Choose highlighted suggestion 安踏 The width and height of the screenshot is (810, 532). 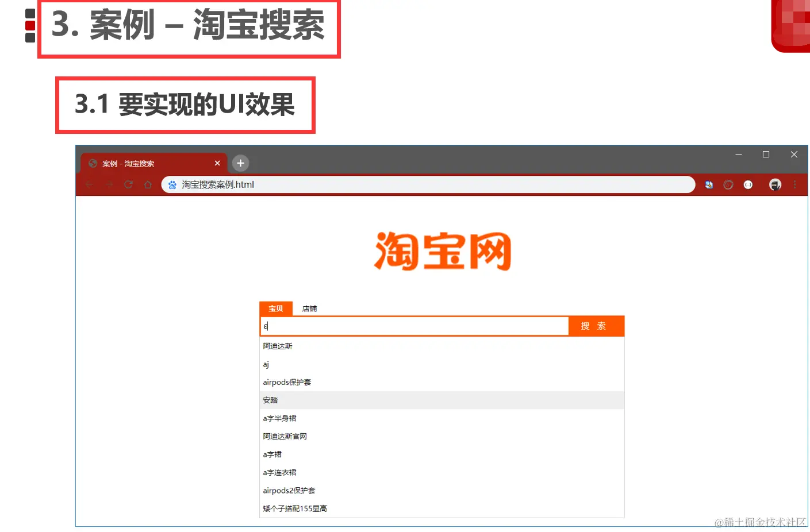click(442, 400)
